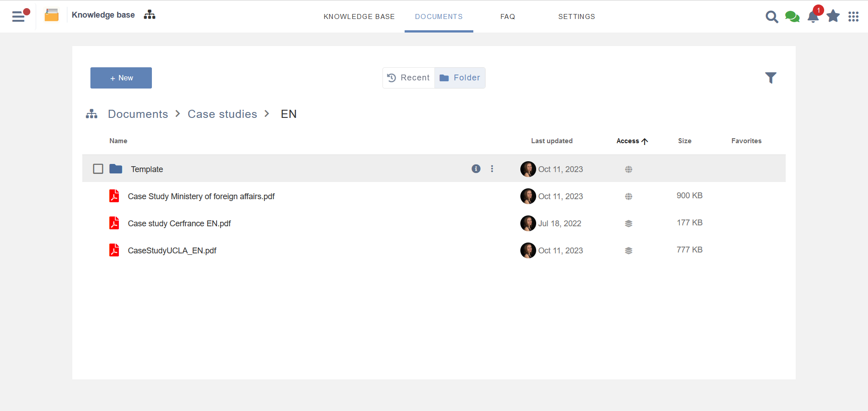Click author avatar on CaseStudyUCLA_EN row
The image size is (868, 411).
click(528, 250)
